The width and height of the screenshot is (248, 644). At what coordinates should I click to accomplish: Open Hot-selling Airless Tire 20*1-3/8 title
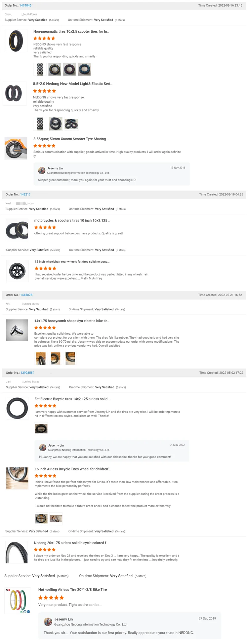(72, 590)
